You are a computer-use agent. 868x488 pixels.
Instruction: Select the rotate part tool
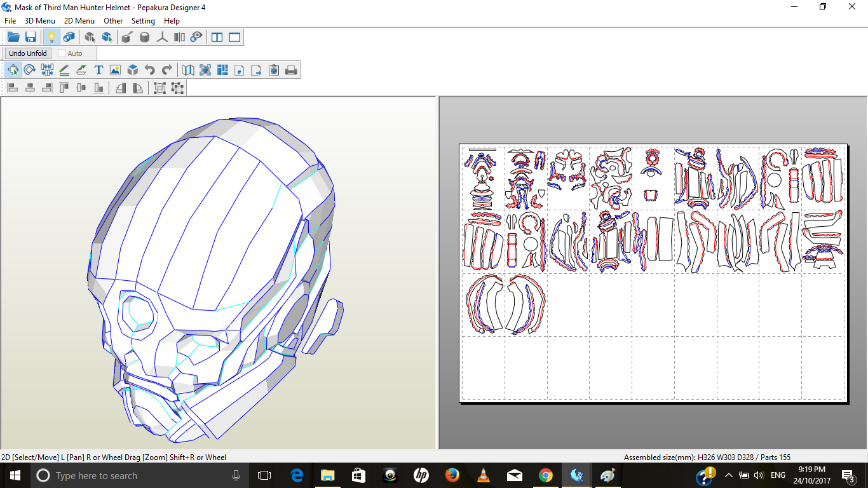coord(29,70)
